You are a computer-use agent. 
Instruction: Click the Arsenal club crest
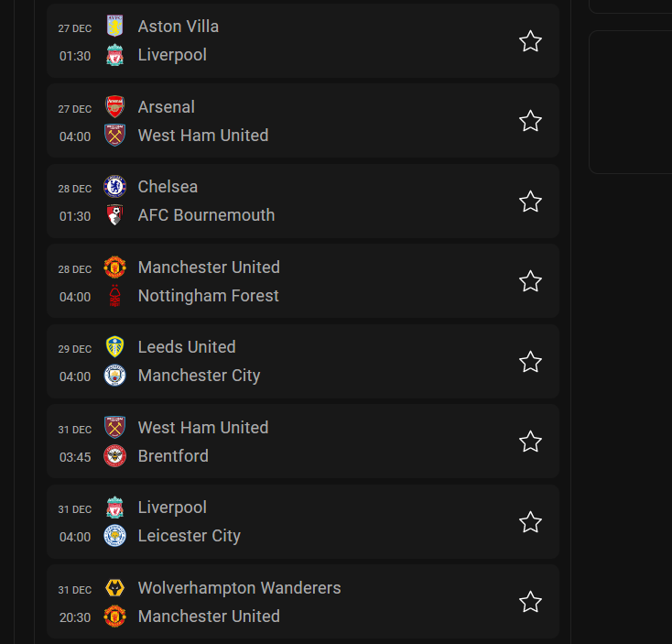[x=114, y=106]
